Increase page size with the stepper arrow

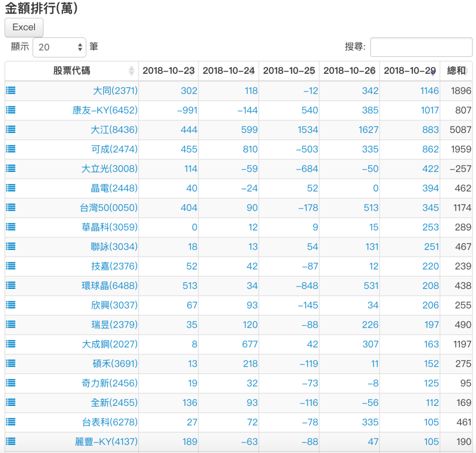pos(78,44)
